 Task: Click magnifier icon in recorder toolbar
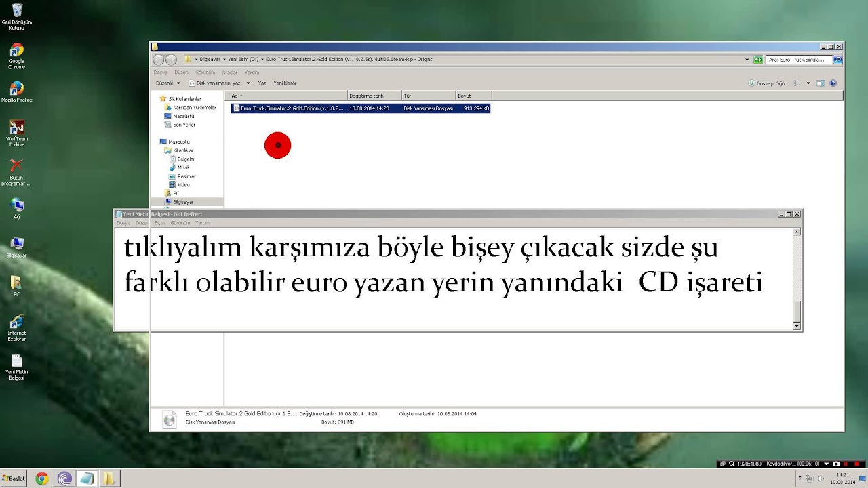tap(732, 464)
